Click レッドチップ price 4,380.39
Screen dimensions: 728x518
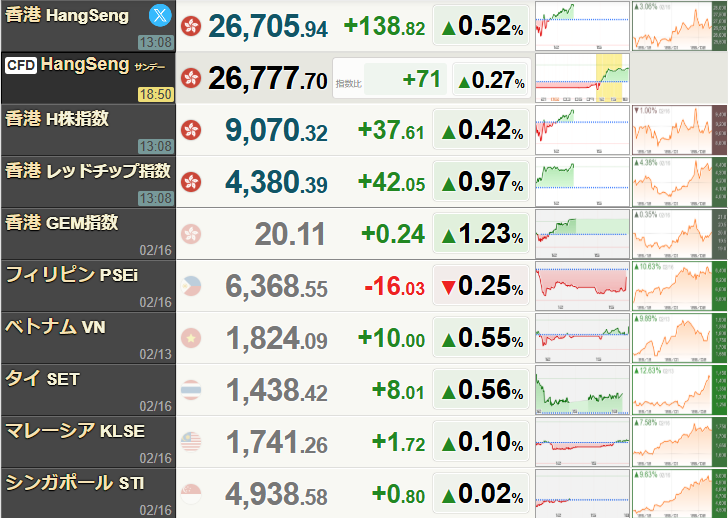(276, 182)
